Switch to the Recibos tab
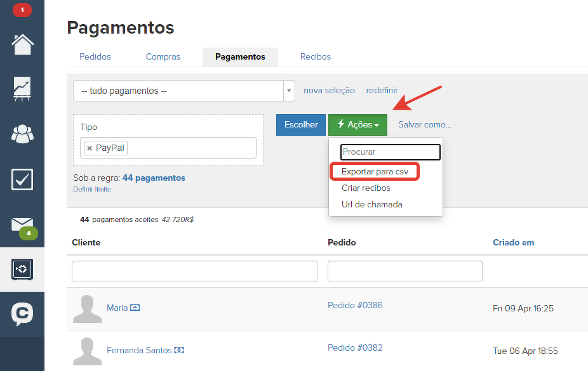 pyautogui.click(x=316, y=56)
